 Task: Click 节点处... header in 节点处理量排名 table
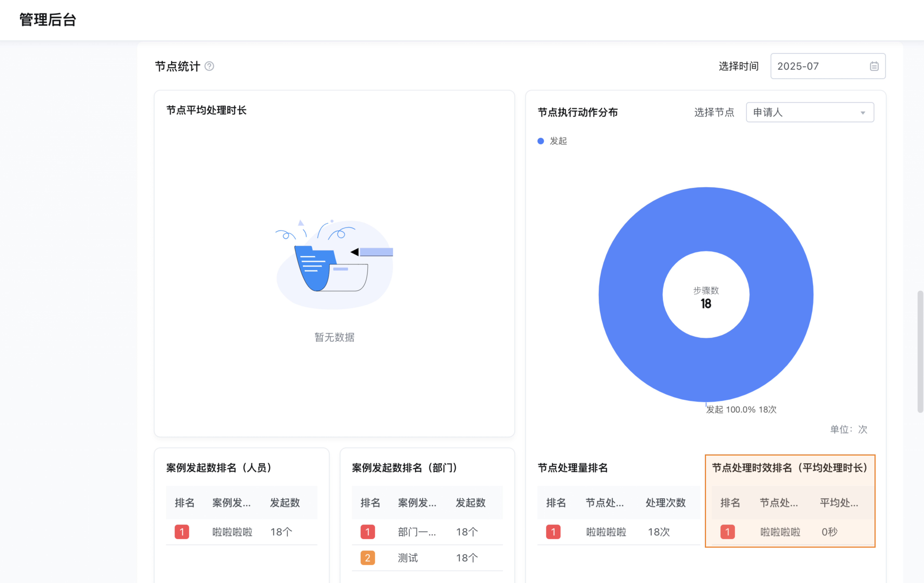[x=605, y=503]
